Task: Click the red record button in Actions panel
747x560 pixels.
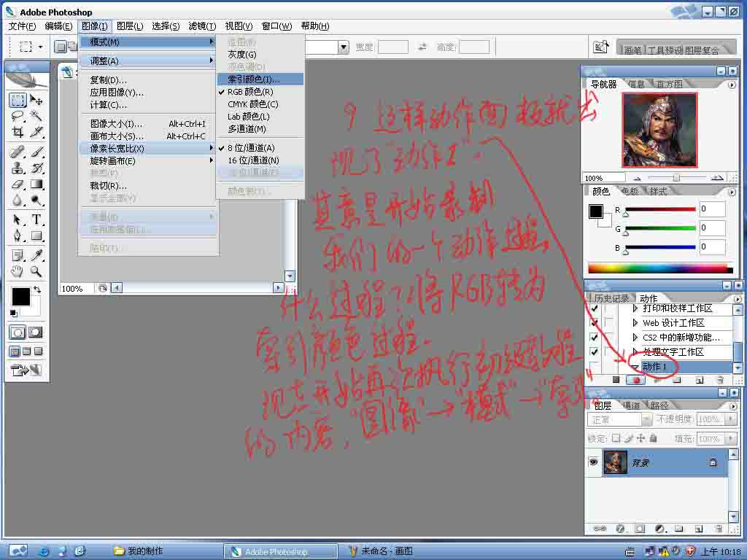Action: coord(637,380)
